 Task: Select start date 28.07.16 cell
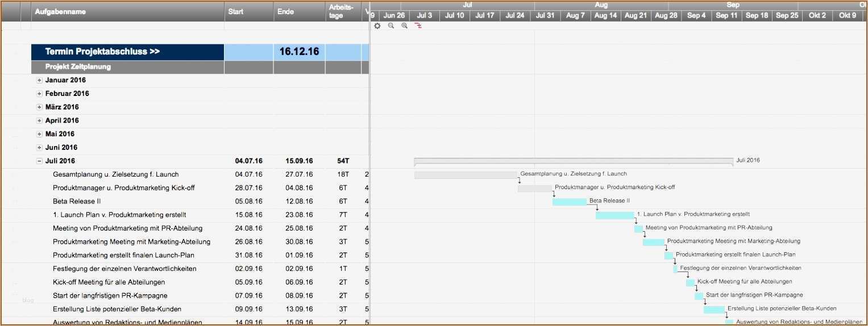(248, 188)
